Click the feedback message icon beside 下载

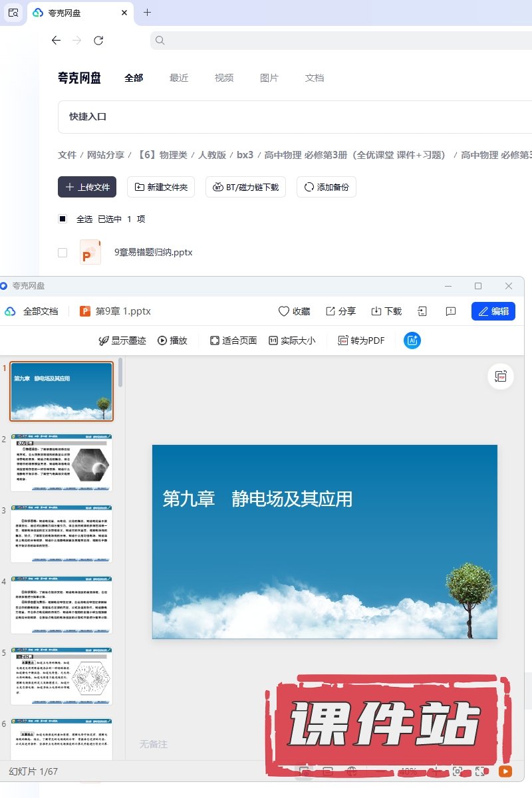[x=451, y=311]
